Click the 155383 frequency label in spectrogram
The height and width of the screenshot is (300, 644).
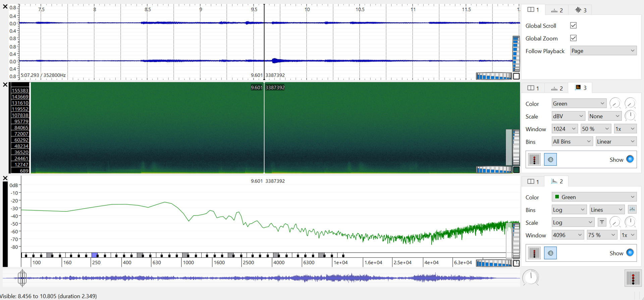(x=20, y=91)
